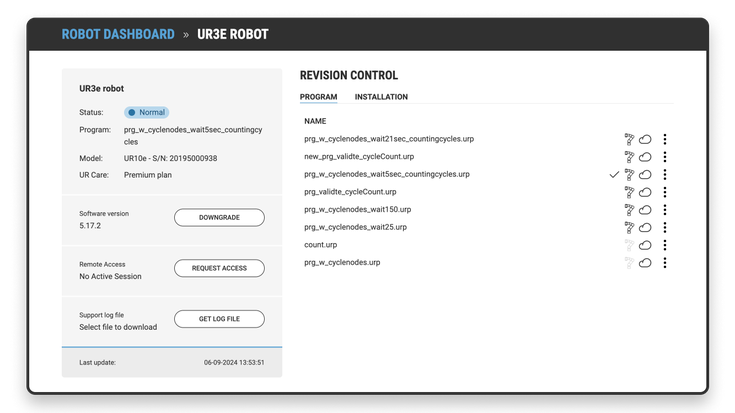Viewport: 735px width, 413px height.
Task: Click cloud icon for prg_w_cyclenodes_wait21sec_countingcycles.urp
Action: pyautogui.click(x=645, y=139)
